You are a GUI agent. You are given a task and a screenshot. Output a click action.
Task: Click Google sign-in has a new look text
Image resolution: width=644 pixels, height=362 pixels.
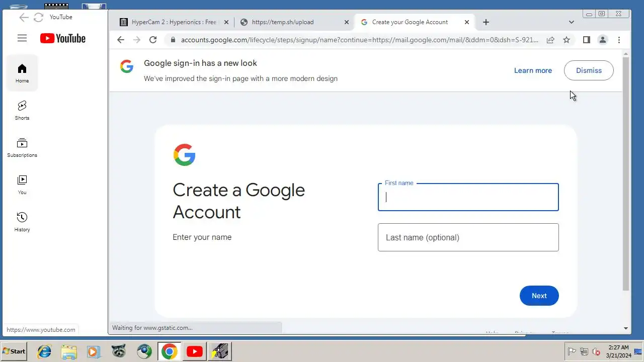(x=200, y=63)
